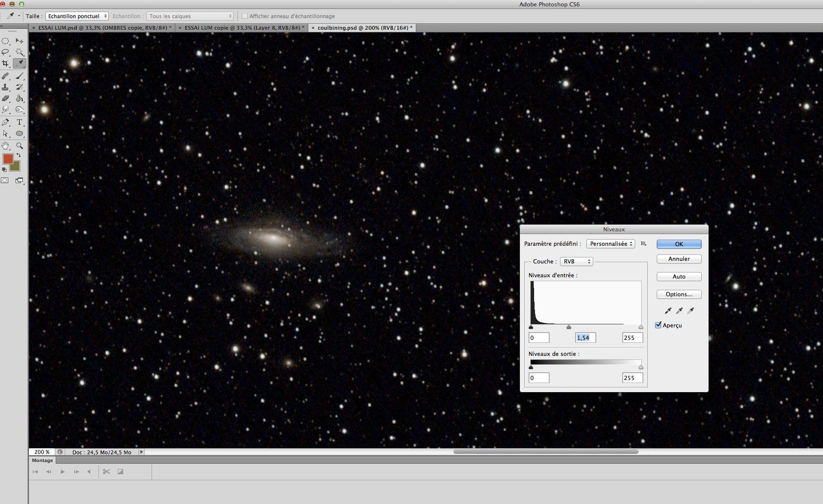Toggle the Aperçu preview checkbox
The width and height of the screenshot is (823, 504).
(x=658, y=325)
